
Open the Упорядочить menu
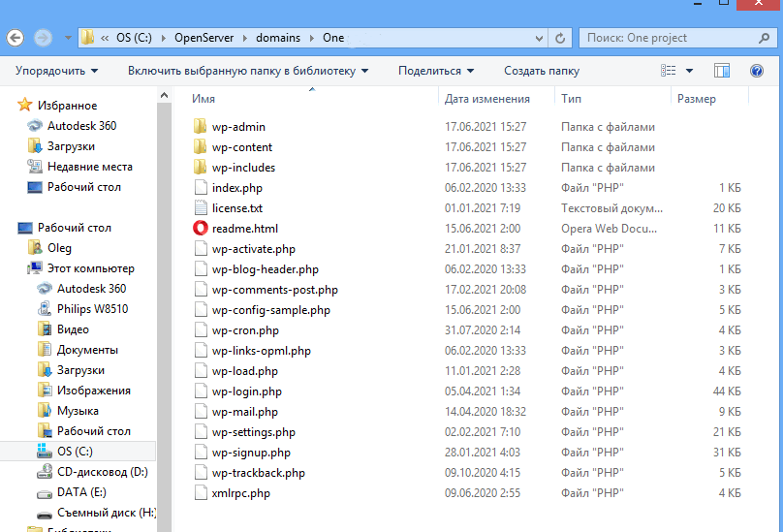[x=56, y=71]
